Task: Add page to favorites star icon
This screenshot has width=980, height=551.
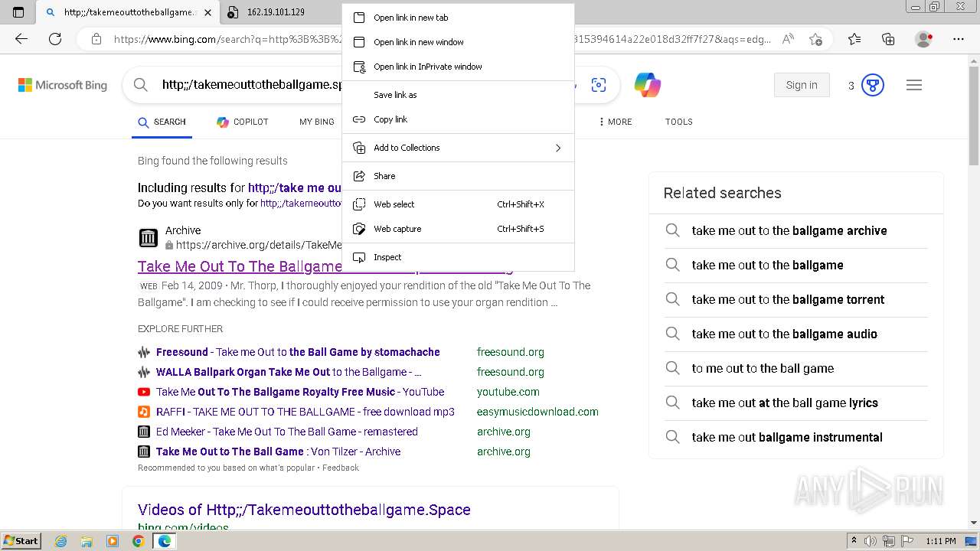Action: 815,39
